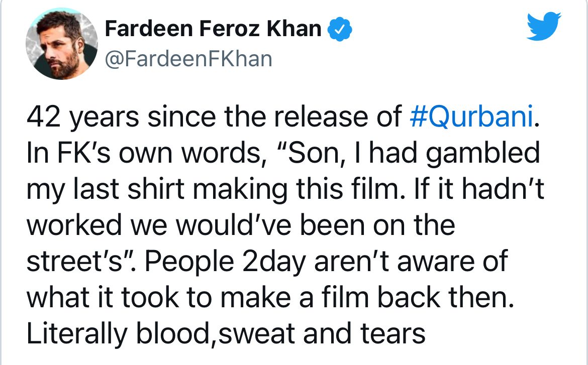Screen dimensions: 588x365
Task: Select the display name Fardeen Feroz Khan
Action: (213, 30)
